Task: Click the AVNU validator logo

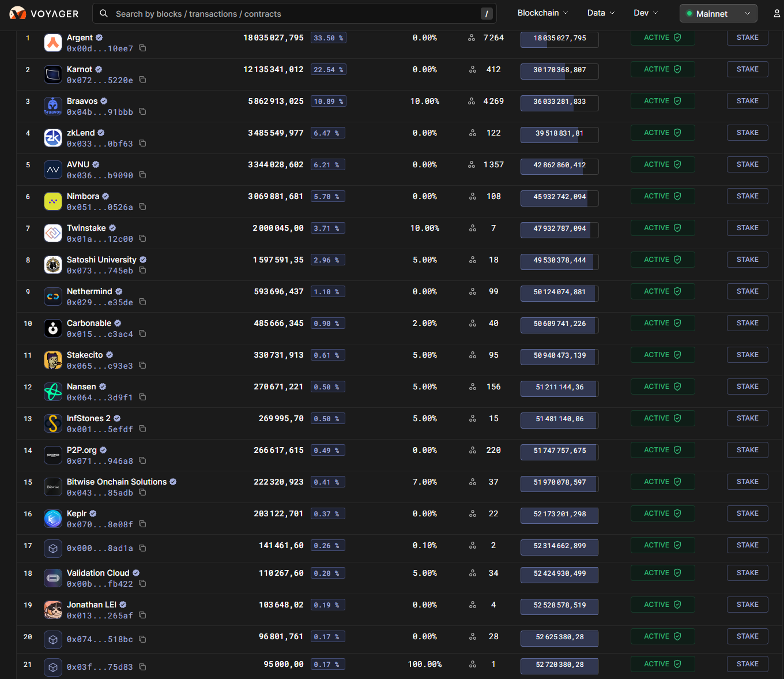Action: pos(53,170)
